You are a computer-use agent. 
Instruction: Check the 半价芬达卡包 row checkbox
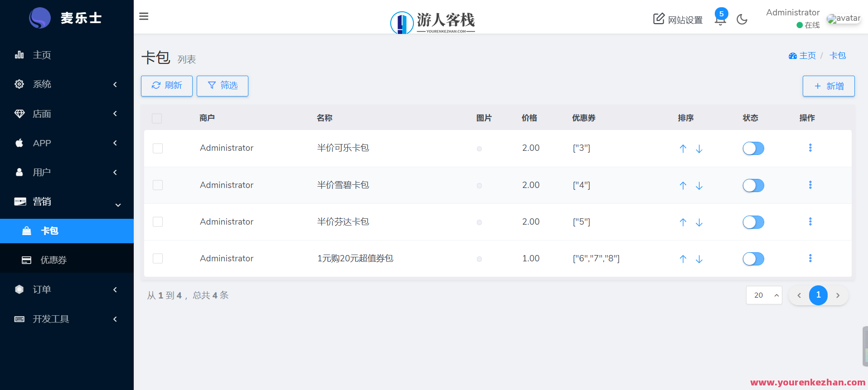158,222
